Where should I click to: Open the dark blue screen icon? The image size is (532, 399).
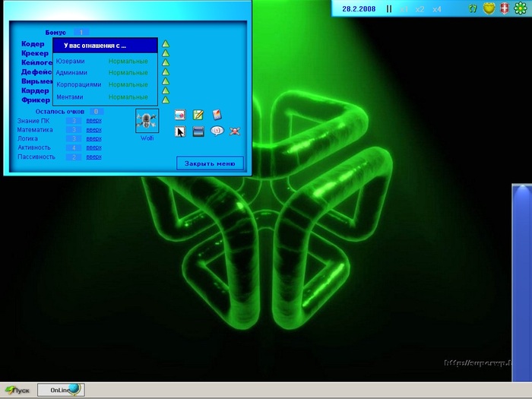click(x=198, y=131)
